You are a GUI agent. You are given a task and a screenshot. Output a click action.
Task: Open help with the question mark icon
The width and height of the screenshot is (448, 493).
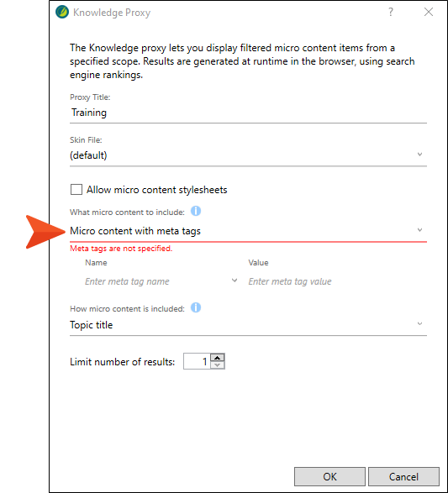point(391,12)
